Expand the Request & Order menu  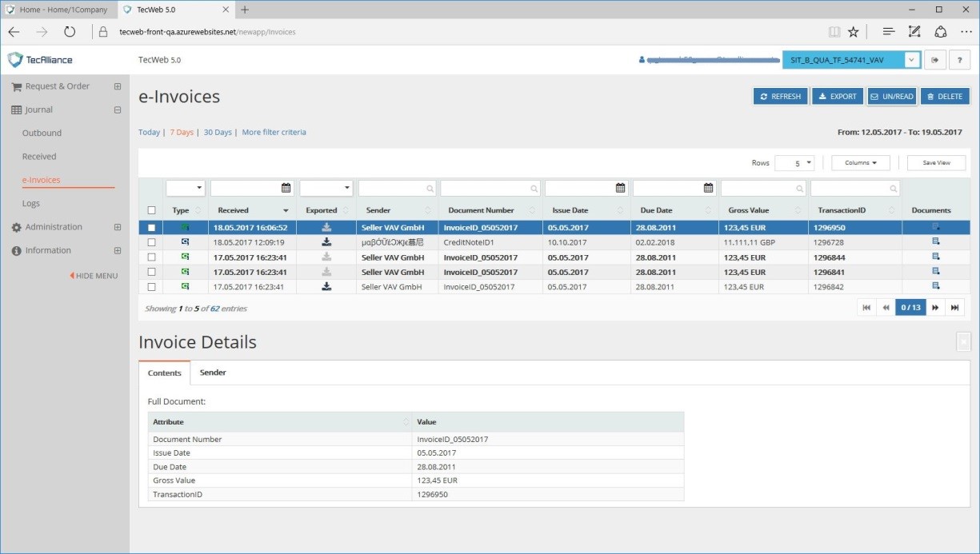click(118, 86)
